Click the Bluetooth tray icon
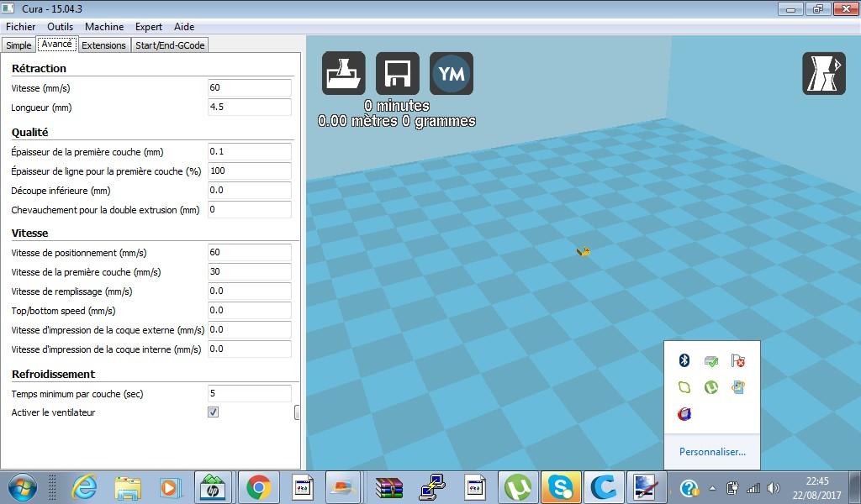Viewport: 861px width, 504px height. pos(684,360)
